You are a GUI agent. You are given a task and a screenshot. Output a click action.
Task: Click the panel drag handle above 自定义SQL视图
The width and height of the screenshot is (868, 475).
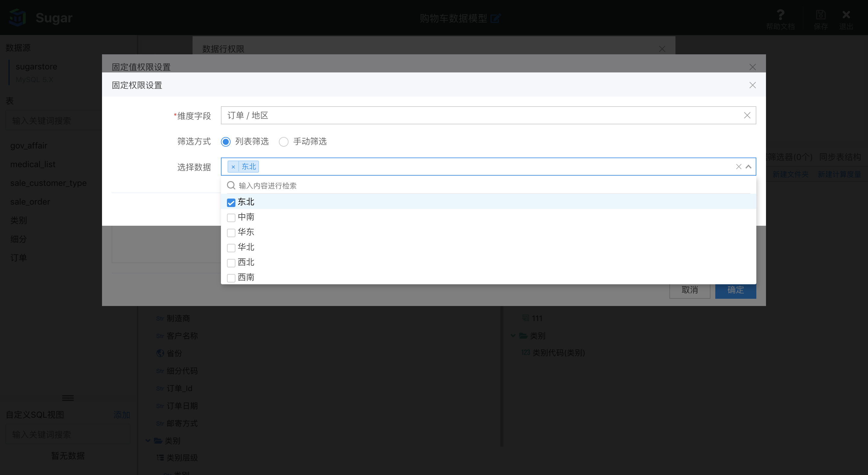pos(68,398)
